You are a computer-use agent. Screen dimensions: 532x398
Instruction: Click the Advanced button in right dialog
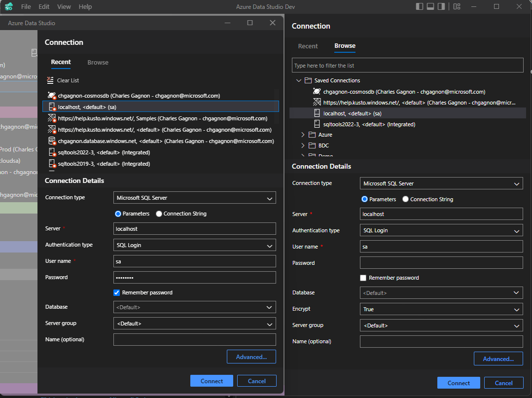[498, 359]
